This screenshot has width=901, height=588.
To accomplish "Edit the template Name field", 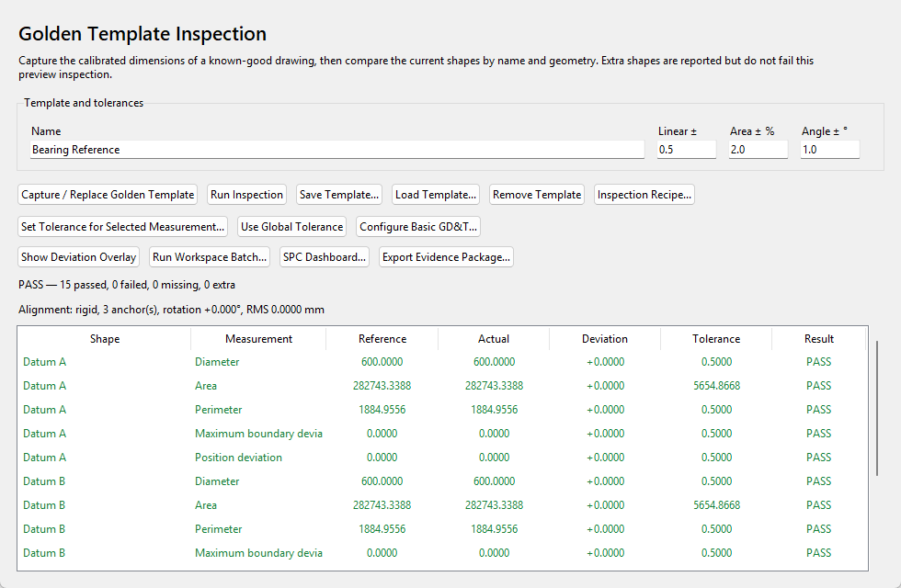I will coord(337,149).
